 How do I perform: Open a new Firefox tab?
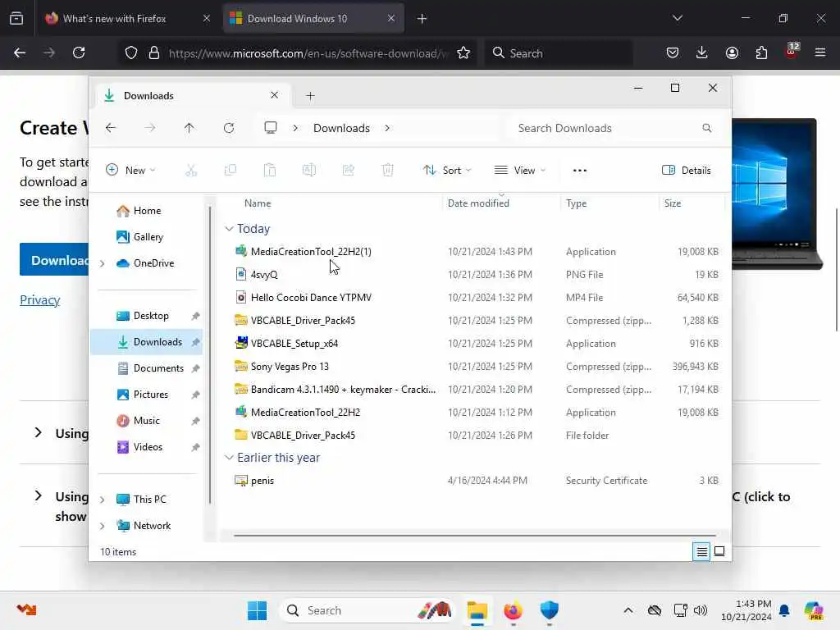pyautogui.click(x=422, y=19)
